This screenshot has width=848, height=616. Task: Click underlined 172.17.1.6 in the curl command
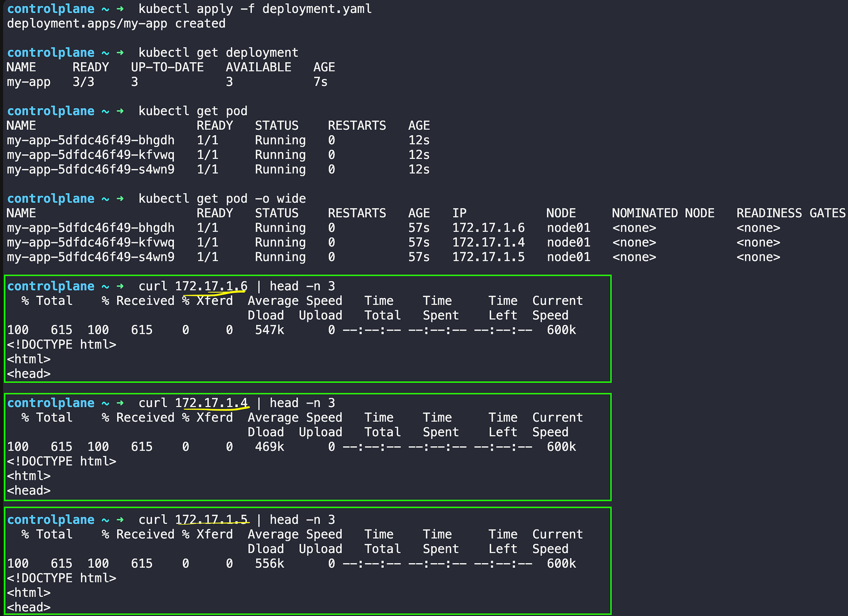click(211, 286)
